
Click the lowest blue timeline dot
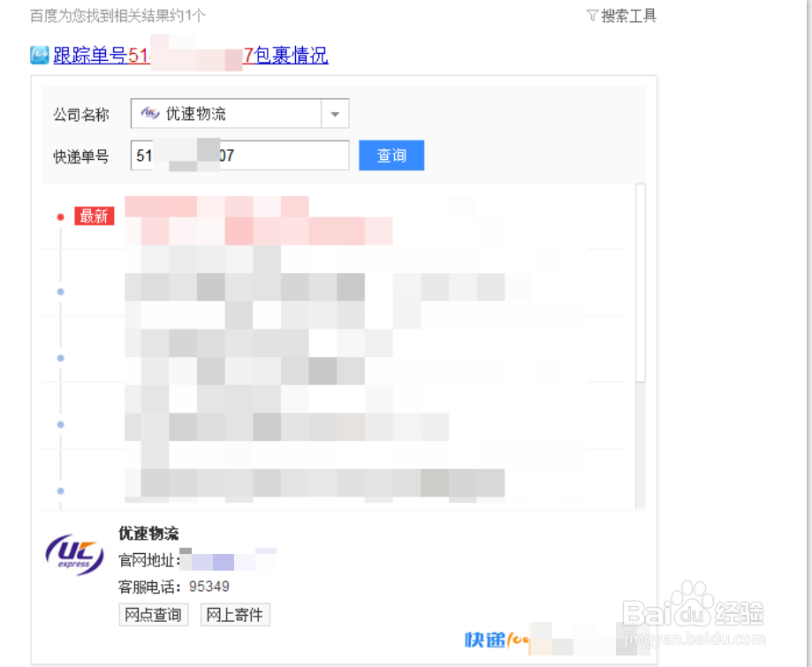coord(60,489)
